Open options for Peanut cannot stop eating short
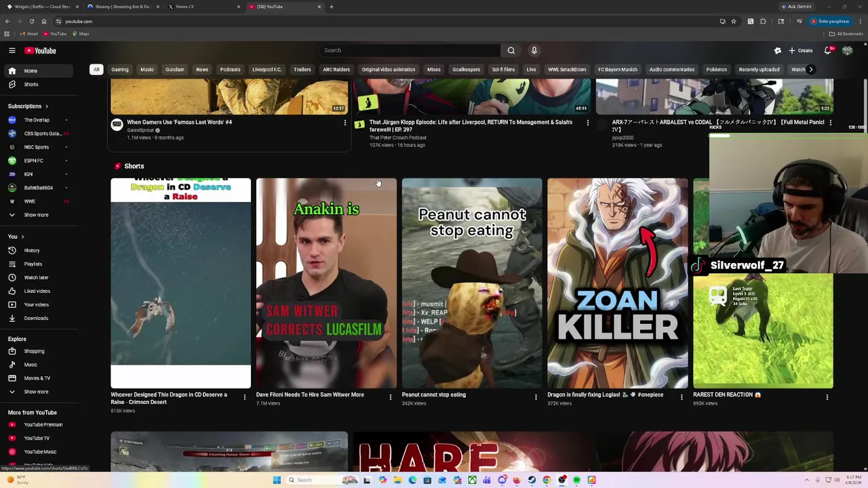 pyautogui.click(x=536, y=397)
